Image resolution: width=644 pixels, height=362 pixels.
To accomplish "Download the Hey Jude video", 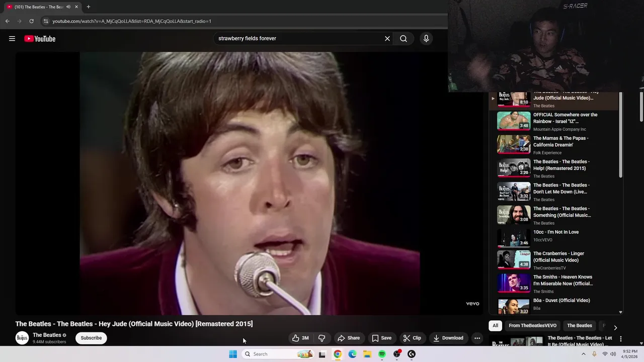I will (x=448, y=338).
